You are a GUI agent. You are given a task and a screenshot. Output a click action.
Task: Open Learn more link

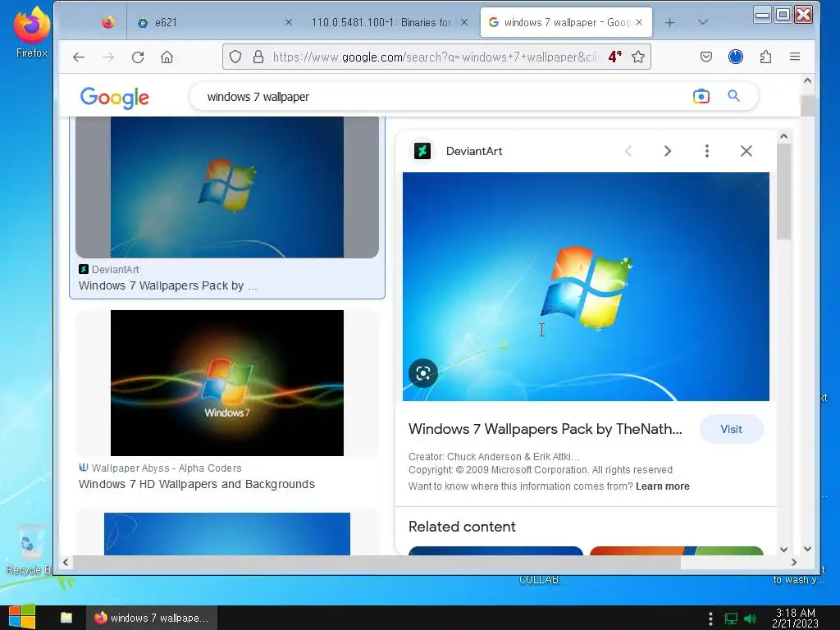coord(663,486)
